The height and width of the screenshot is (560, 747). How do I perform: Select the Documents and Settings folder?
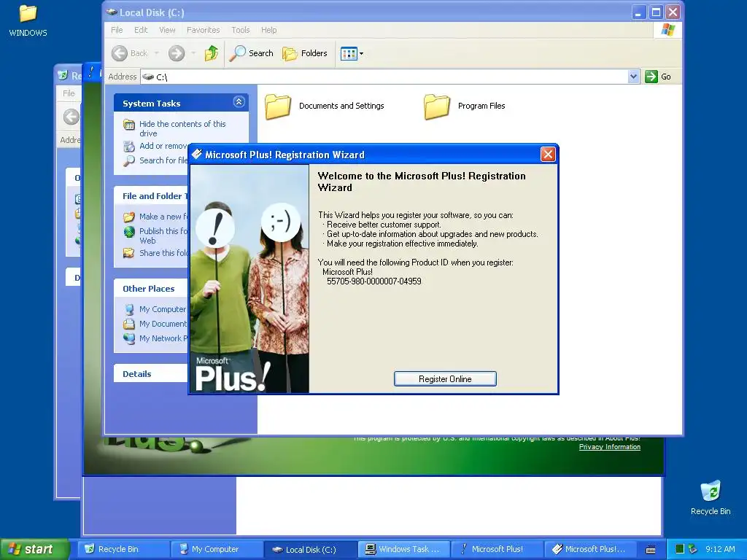point(325,106)
